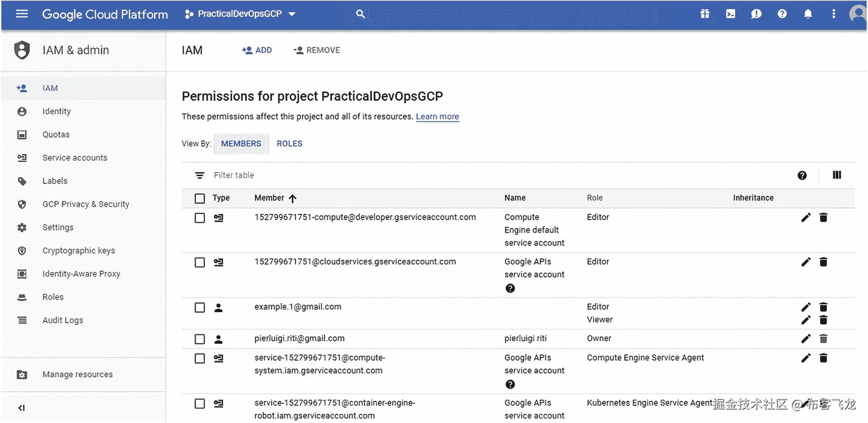
Task: Sort by the Member column arrow
Action: click(x=292, y=198)
